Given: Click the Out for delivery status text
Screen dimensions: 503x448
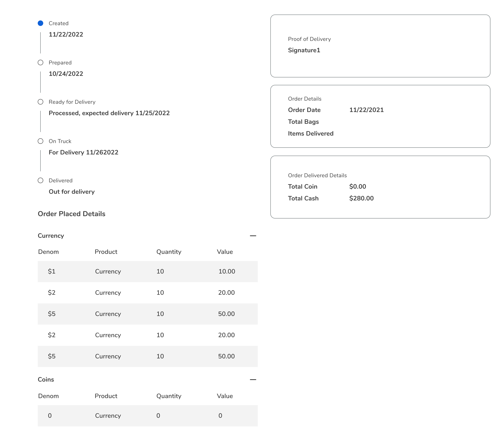Looking at the screenshot, I should pos(72,192).
